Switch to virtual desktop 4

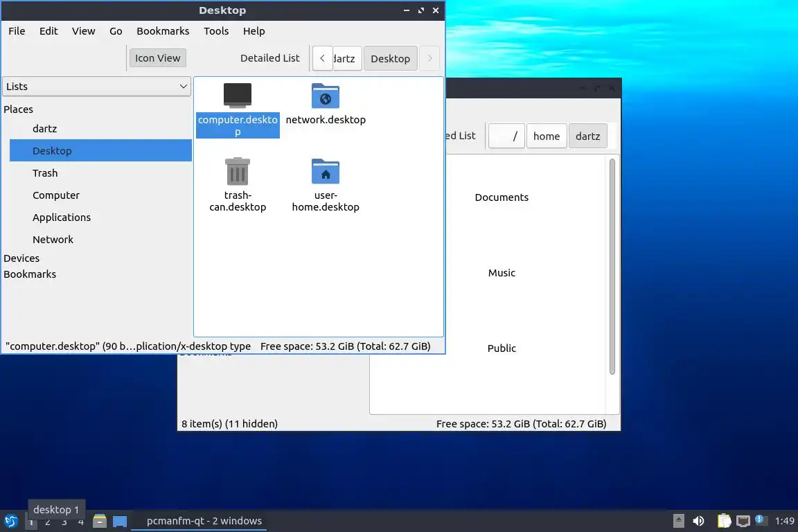(x=80, y=522)
